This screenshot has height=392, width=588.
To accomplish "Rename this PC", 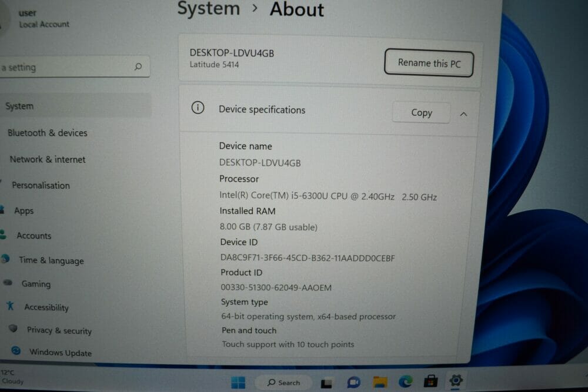I will point(429,63).
